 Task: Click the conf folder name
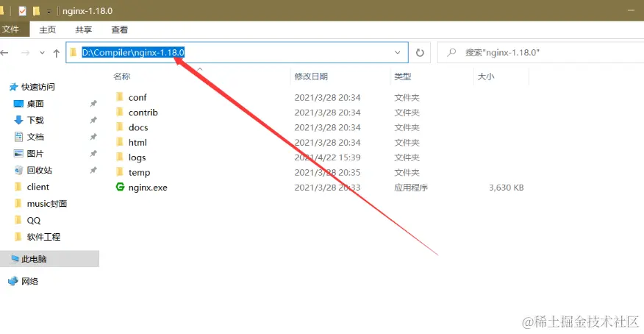click(x=137, y=97)
